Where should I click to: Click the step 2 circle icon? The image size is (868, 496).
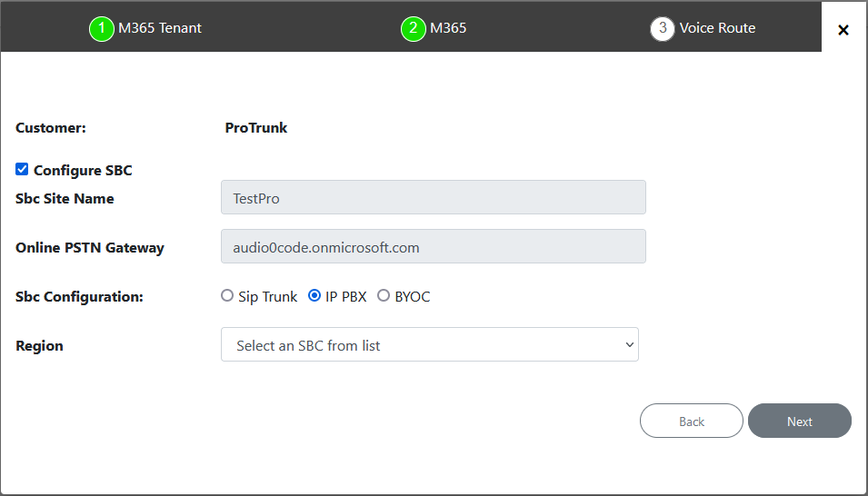(414, 28)
